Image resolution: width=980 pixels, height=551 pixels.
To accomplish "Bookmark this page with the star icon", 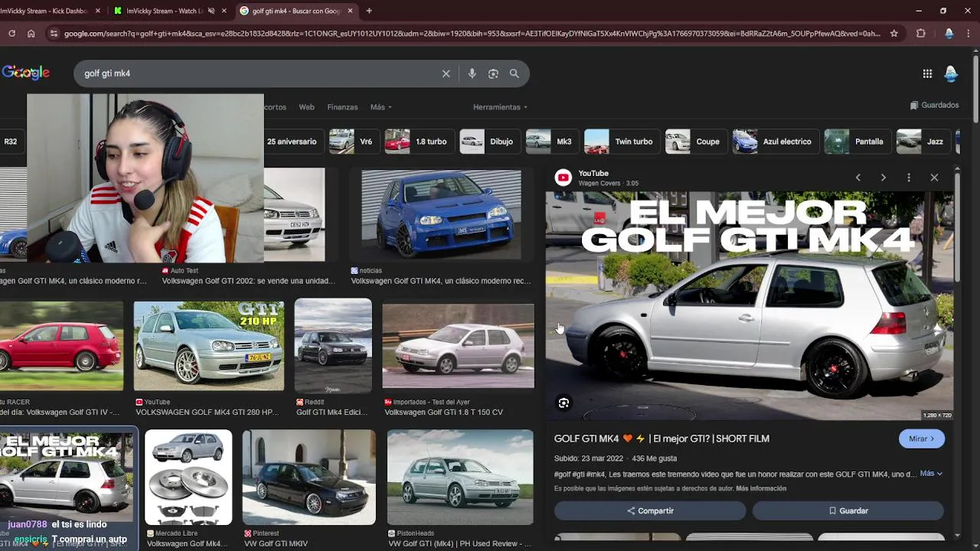I will pos(893,34).
